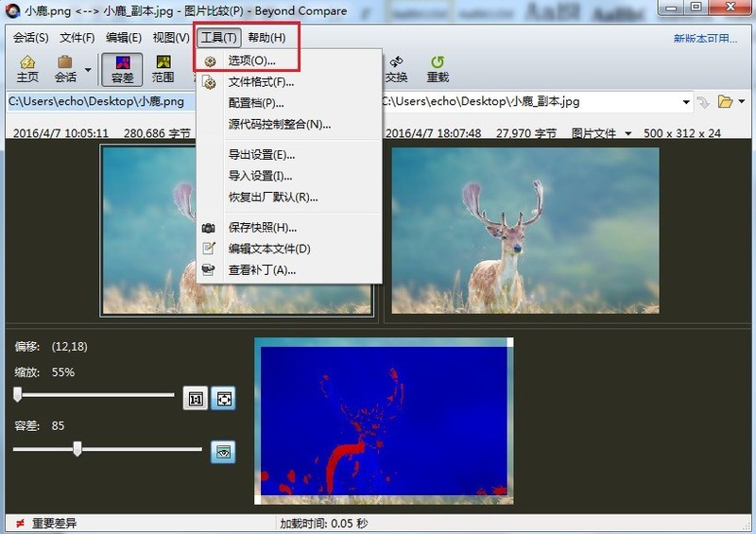
Task: Click right image dimensions 500 x 312 x 24
Action: point(682,133)
